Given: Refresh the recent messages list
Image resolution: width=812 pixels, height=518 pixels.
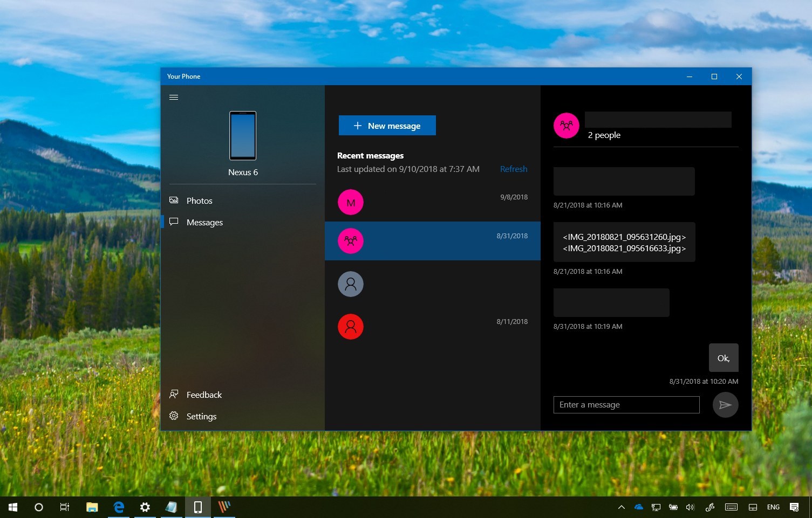Looking at the screenshot, I should click(x=513, y=169).
